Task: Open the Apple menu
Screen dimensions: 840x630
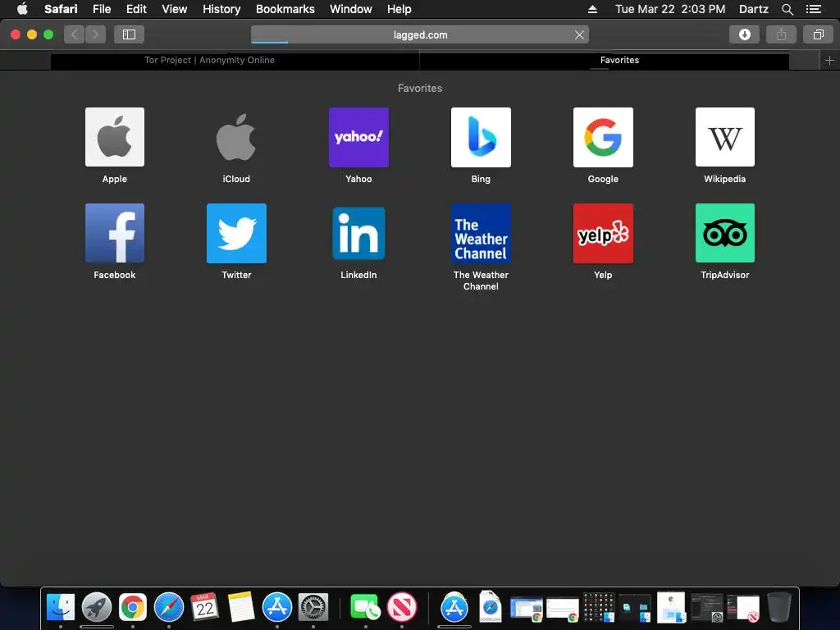Action: click(x=22, y=9)
